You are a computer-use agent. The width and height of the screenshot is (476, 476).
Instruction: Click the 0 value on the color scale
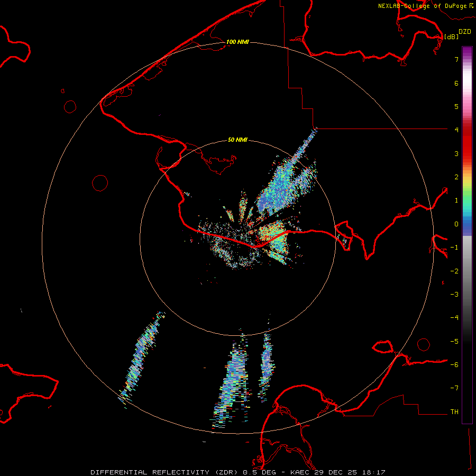tap(456, 224)
